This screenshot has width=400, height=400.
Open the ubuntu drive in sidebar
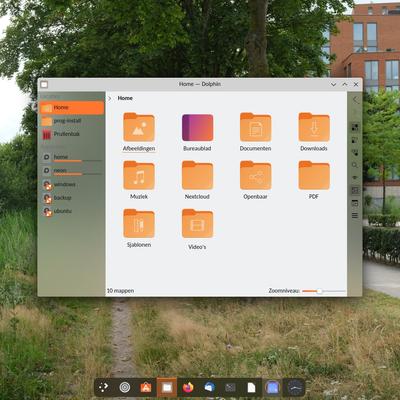click(72, 211)
